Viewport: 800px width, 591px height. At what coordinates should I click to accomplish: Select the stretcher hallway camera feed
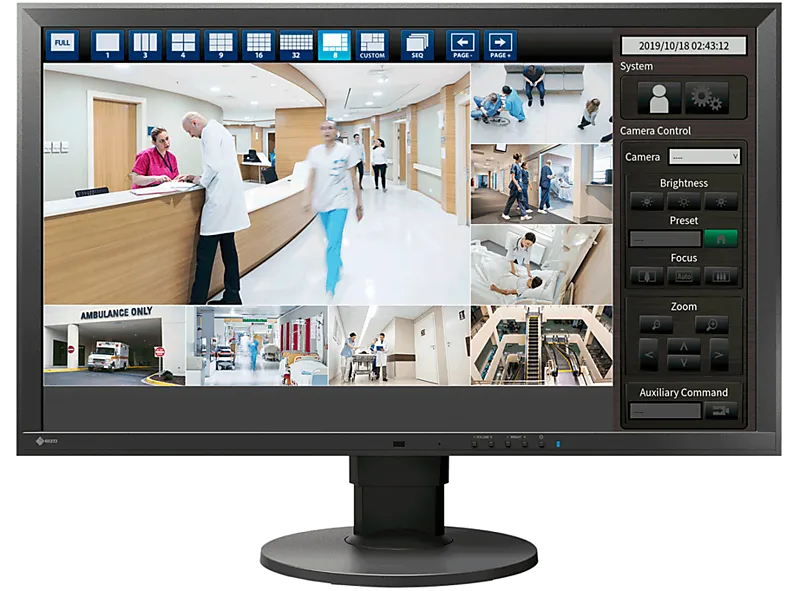(x=399, y=346)
